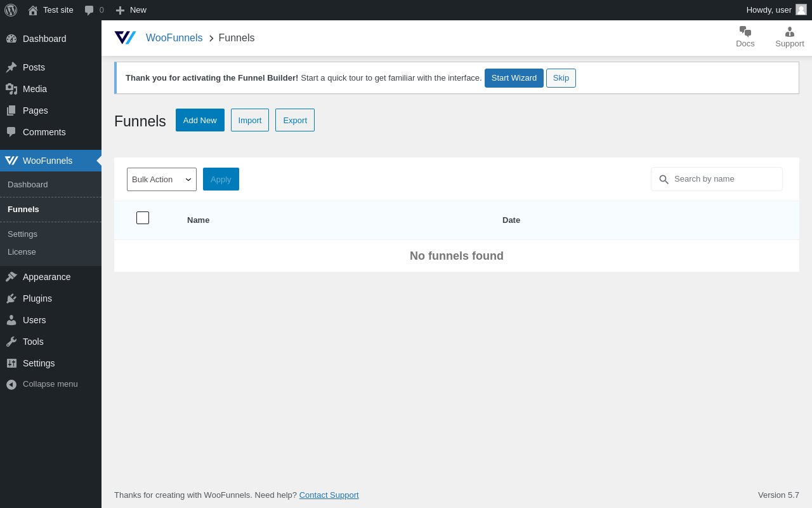Click the Apply bulk action button
812x508 pixels.
tap(221, 179)
